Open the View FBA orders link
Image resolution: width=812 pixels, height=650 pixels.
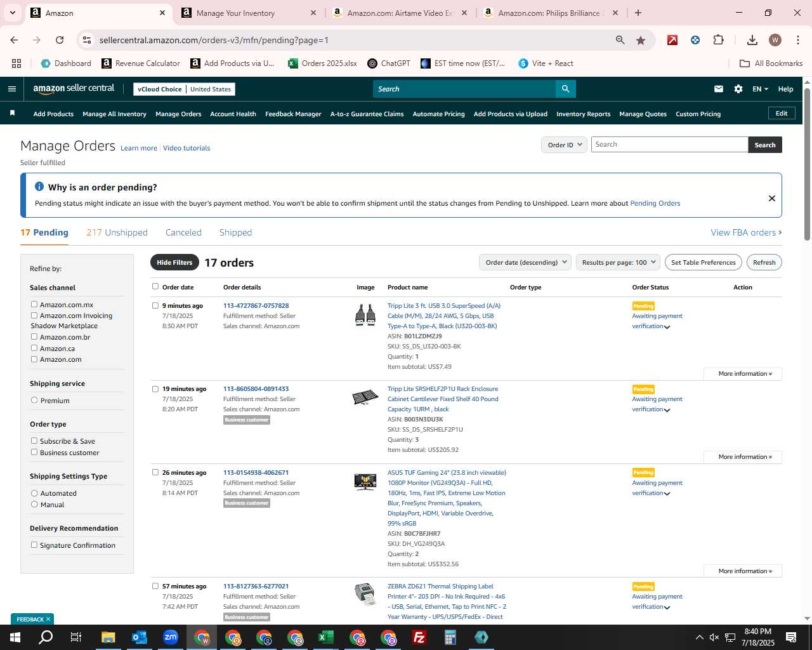coord(746,232)
